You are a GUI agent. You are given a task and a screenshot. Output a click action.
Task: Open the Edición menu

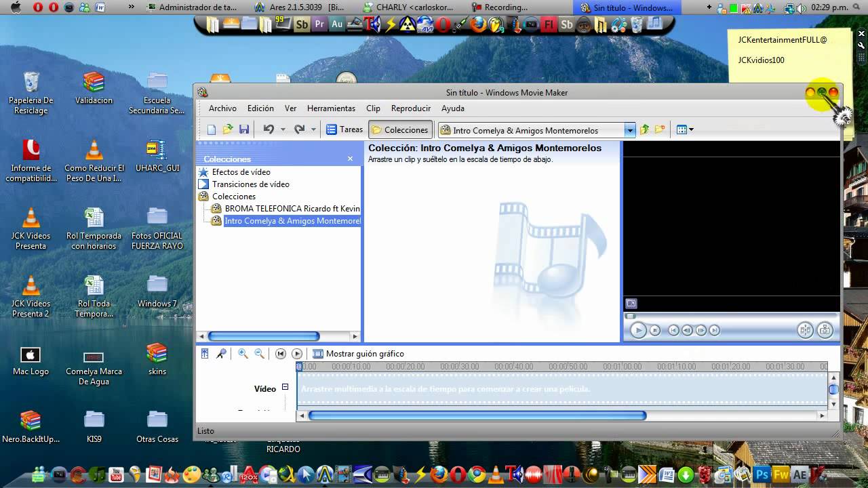(x=260, y=108)
